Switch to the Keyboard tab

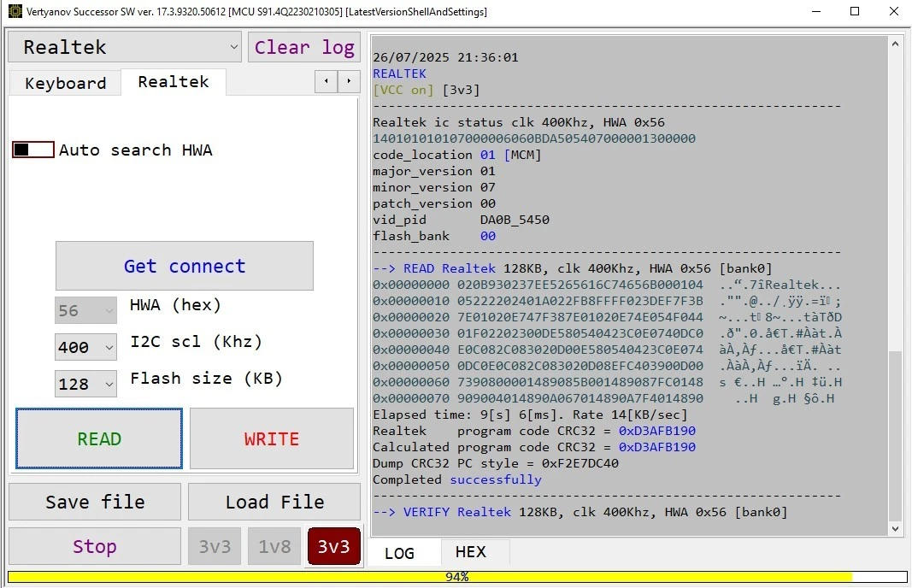tap(65, 83)
